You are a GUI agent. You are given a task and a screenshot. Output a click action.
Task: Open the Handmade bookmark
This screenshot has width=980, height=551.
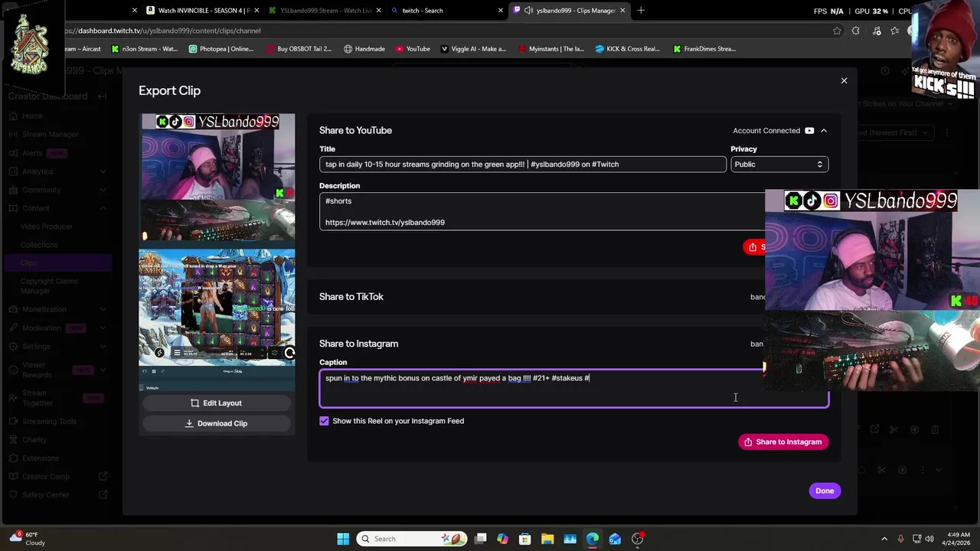point(364,49)
